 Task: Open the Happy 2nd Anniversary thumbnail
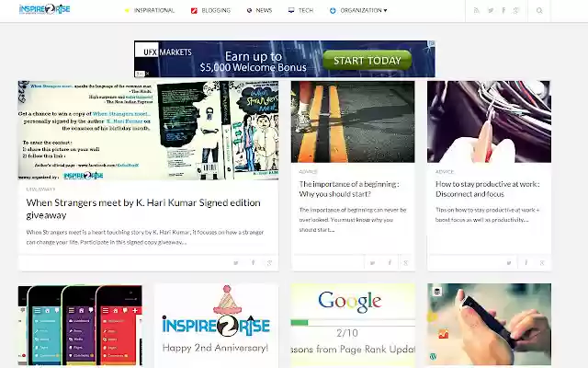tap(216, 326)
